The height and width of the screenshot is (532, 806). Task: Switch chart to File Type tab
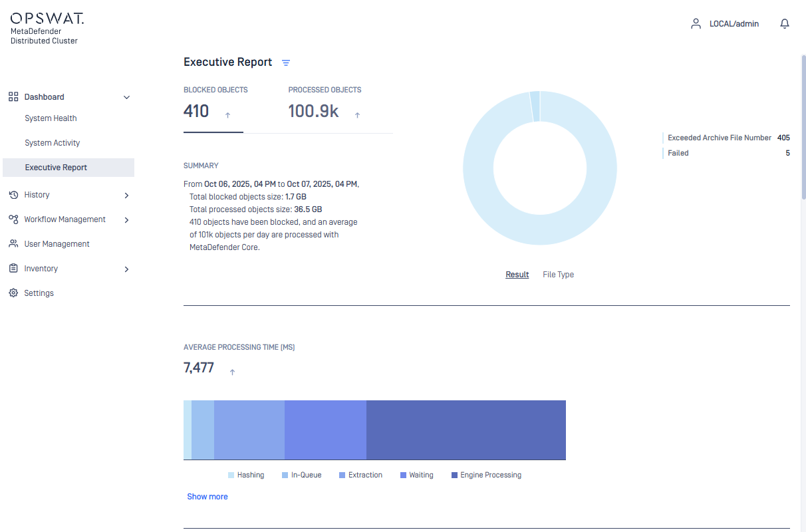tap(558, 275)
